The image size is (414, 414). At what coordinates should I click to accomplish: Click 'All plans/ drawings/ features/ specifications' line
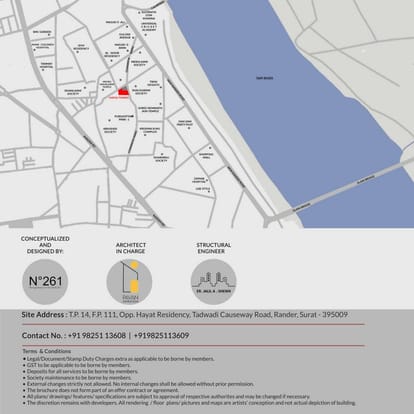pyautogui.click(x=167, y=397)
